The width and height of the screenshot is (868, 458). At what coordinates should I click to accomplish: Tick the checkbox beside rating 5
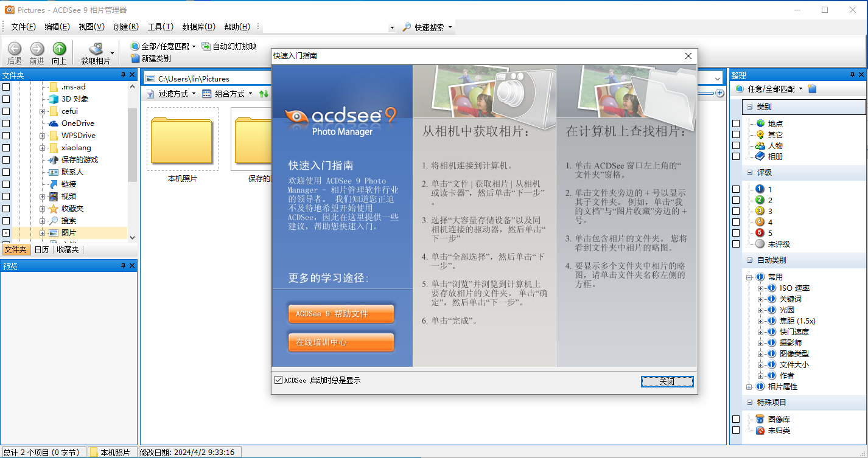(736, 233)
